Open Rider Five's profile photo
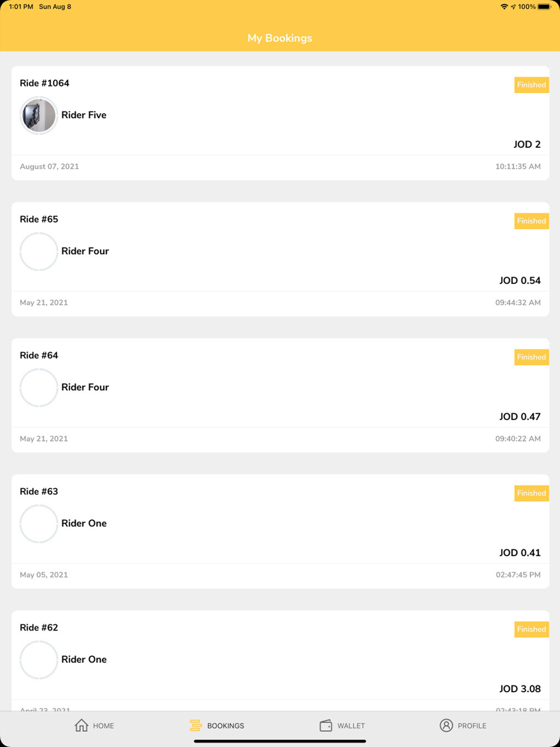Screen dimensions: 560x747 39,115
